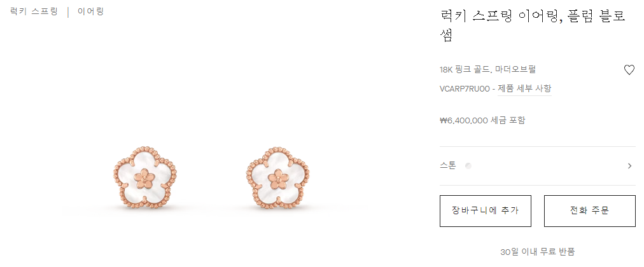
Task: Open the 제품 세부 사항 link
Action: 524,88
